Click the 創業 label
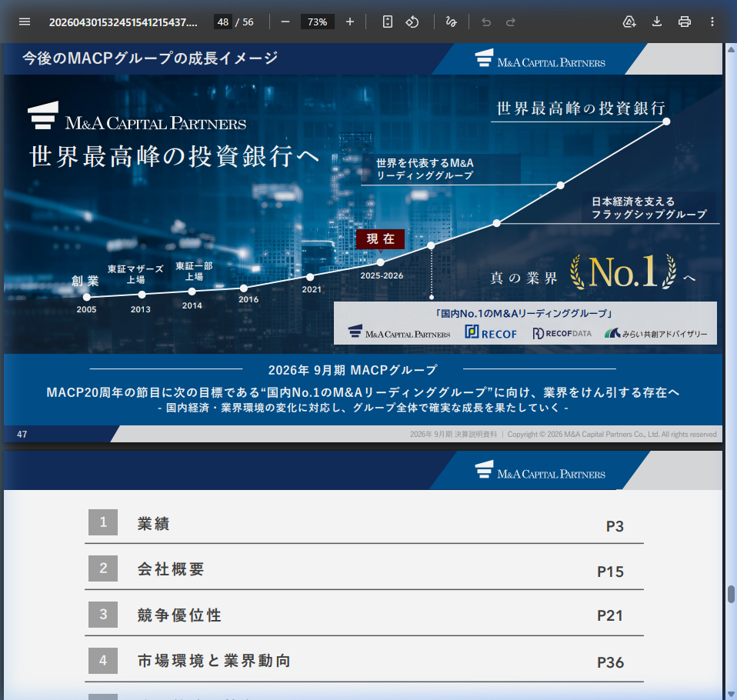 (x=85, y=281)
